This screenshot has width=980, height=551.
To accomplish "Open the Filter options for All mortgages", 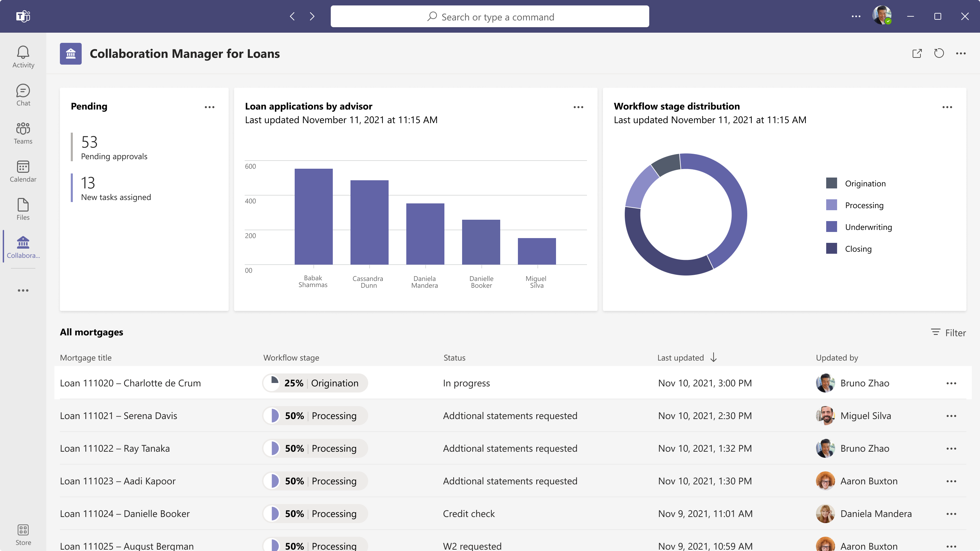I will [948, 332].
